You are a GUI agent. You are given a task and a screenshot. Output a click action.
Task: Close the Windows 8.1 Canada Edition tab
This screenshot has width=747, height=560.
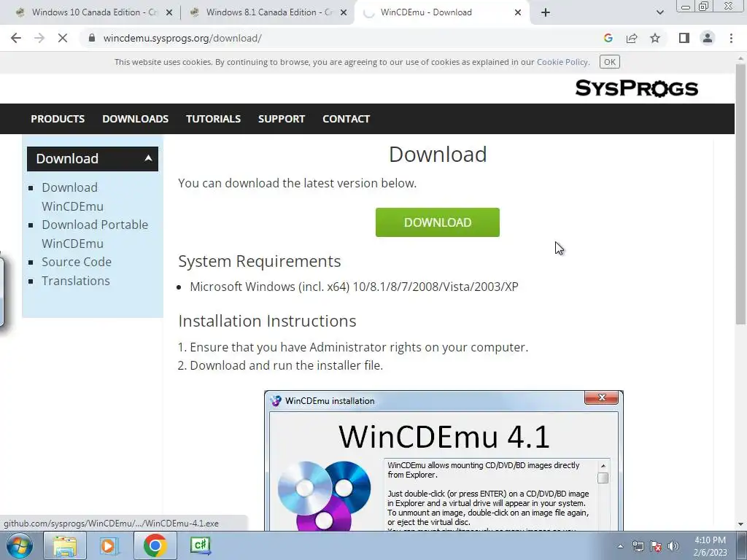click(x=344, y=12)
